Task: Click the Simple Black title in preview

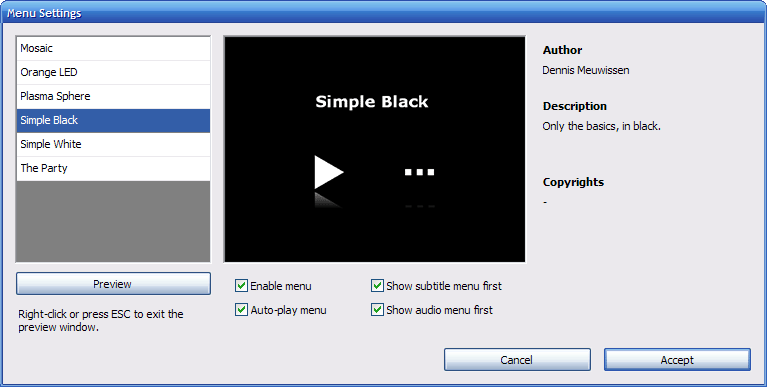Action: pyautogui.click(x=372, y=102)
